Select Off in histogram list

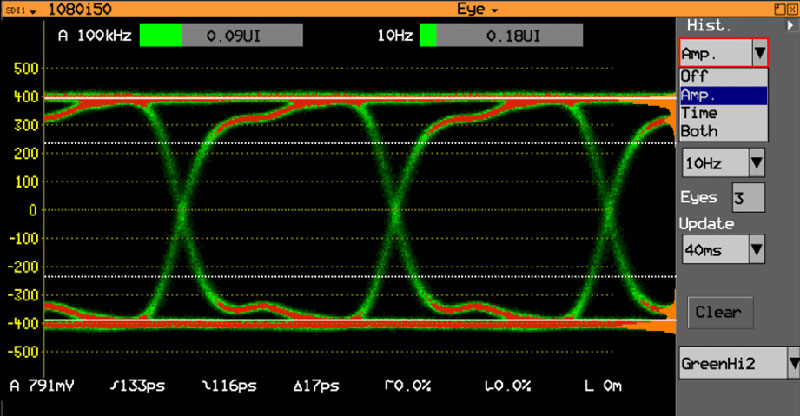(x=723, y=77)
